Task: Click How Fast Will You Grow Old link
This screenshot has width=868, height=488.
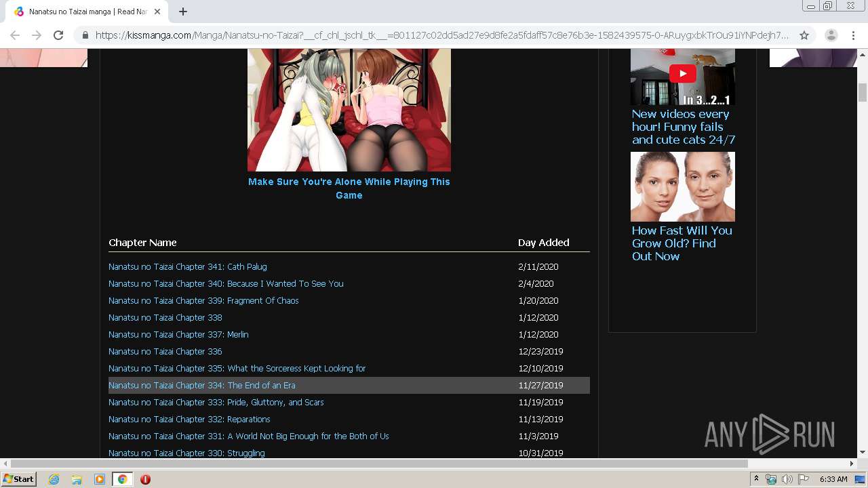Action: click(682, 243)
